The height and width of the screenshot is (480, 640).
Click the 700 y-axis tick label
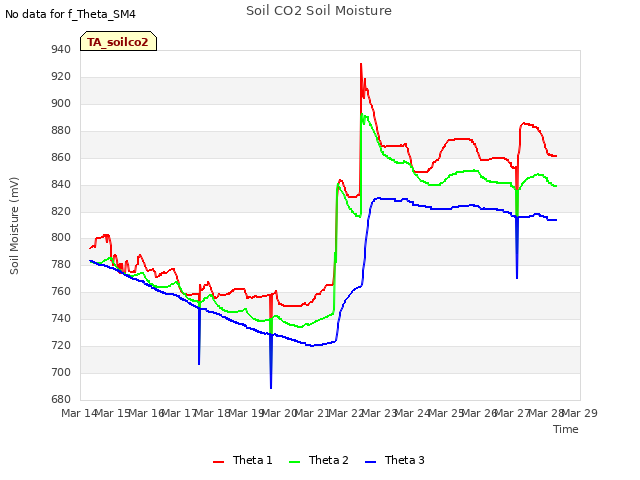point(61,372)
